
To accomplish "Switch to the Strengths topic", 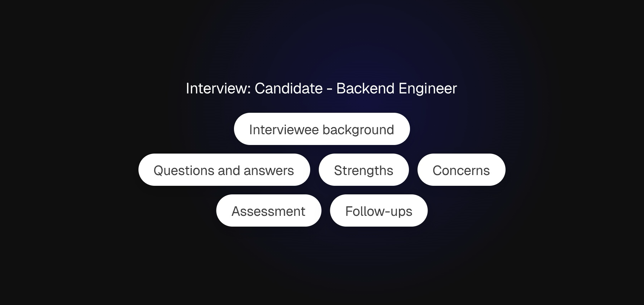I will pos(364,170).
